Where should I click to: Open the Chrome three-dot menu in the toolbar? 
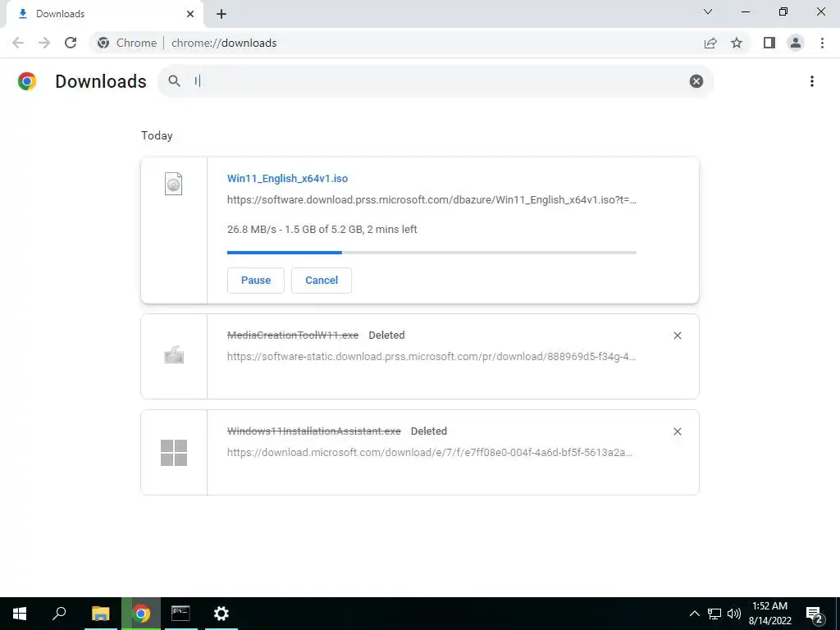pos(822,43)
